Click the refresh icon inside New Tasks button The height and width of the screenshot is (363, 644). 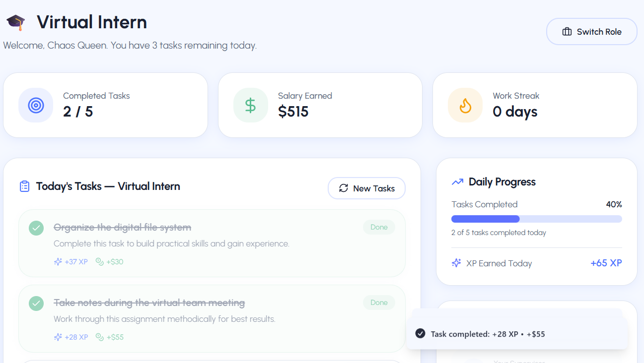point(343,188)
